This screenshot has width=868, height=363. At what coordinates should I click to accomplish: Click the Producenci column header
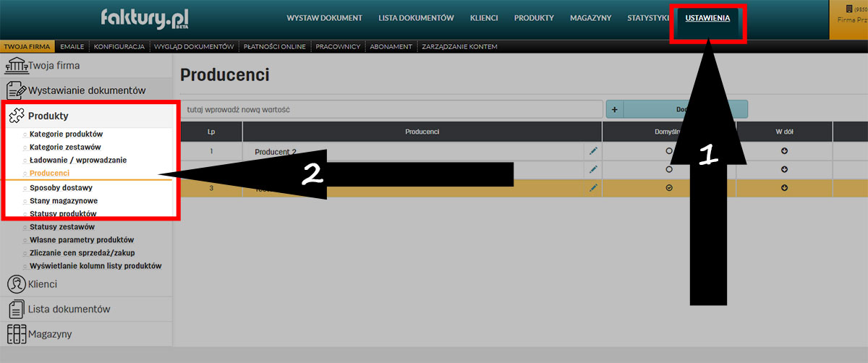pyautogui.click(x=422, y=132)
